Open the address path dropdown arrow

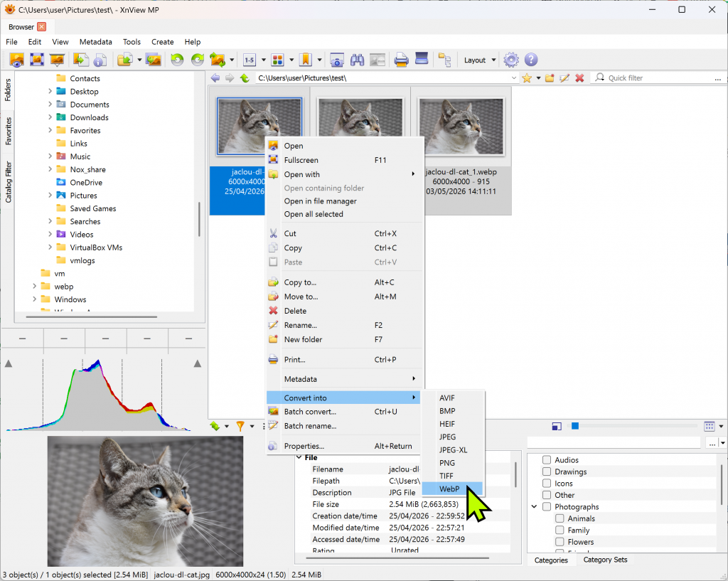coord(513,78)
